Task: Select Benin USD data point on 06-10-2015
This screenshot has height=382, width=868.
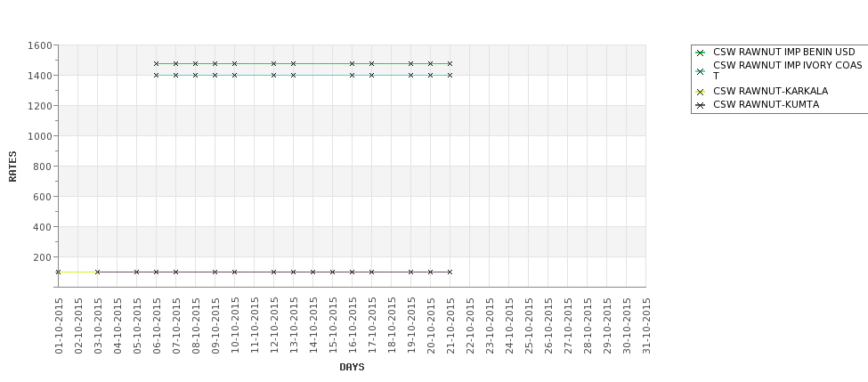Action: click(x=156, y=64)
